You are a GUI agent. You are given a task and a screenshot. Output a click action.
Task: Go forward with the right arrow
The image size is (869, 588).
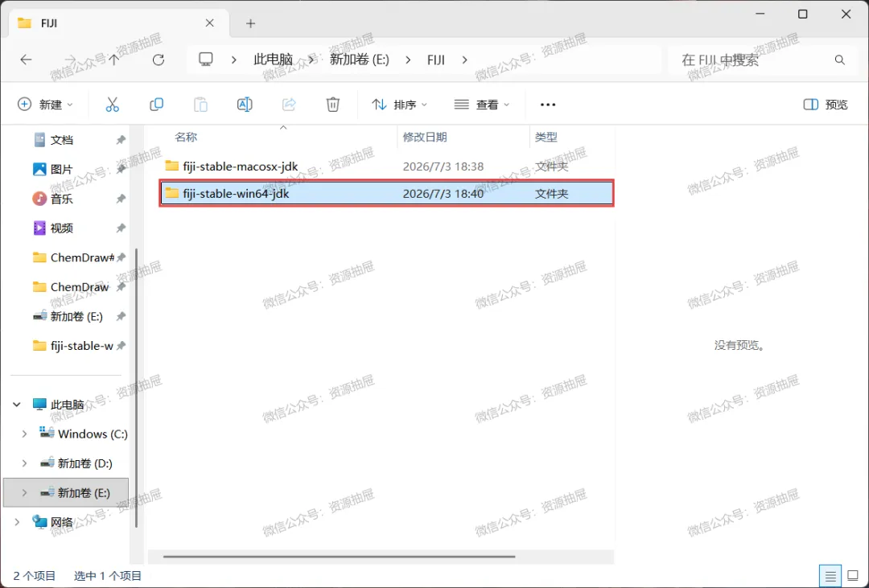[x=70, y=60]
